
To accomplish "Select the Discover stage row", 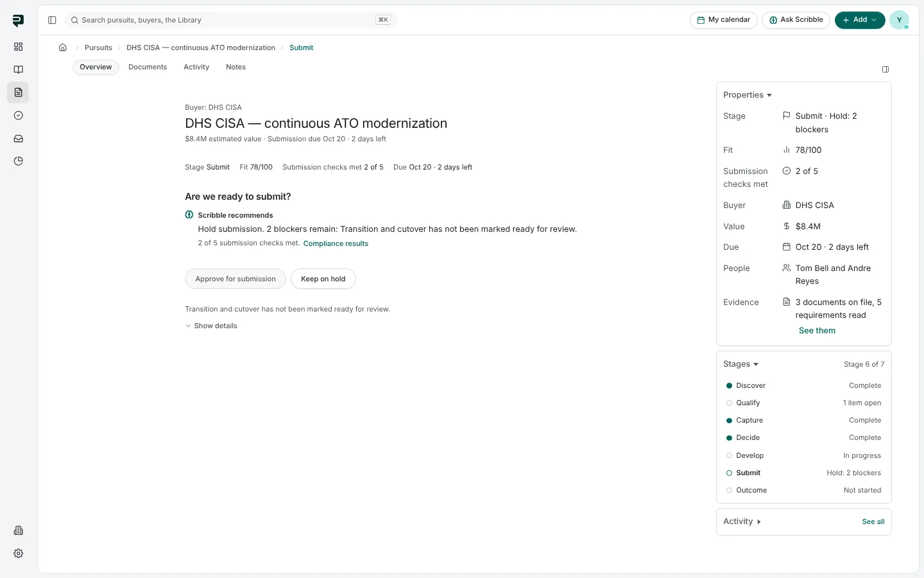I will 803,385.
